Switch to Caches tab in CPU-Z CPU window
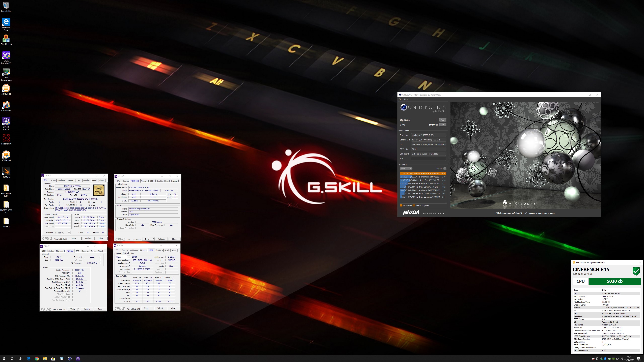The height and width of the screenshot is (362, 644). (52, 180)
